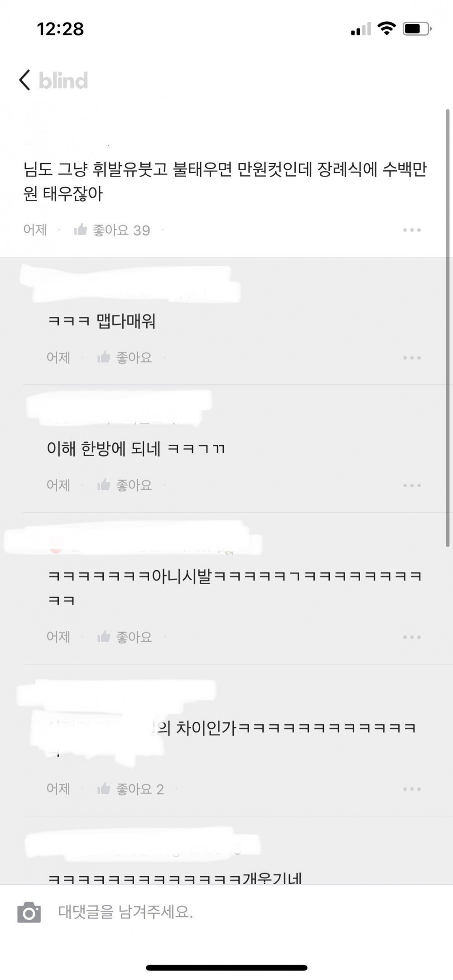
Task: Open more options on '이해 한방에 되네' reply
Action: [x=412, y=485]
